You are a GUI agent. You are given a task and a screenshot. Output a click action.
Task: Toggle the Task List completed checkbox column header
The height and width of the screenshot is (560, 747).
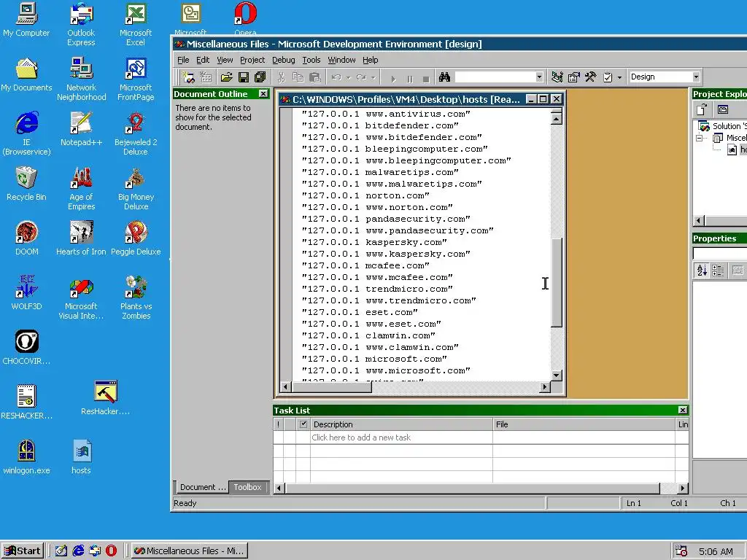[303, 424]
